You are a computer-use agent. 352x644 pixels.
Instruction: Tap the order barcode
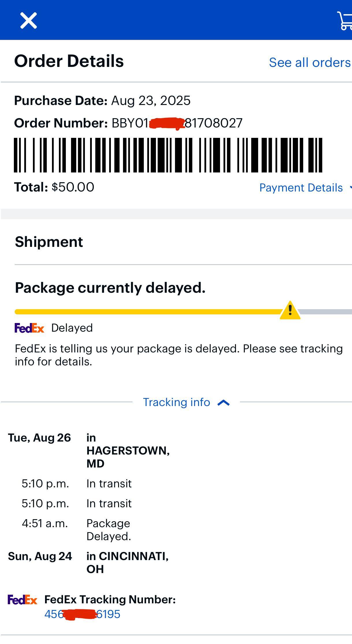click(168, 155)
